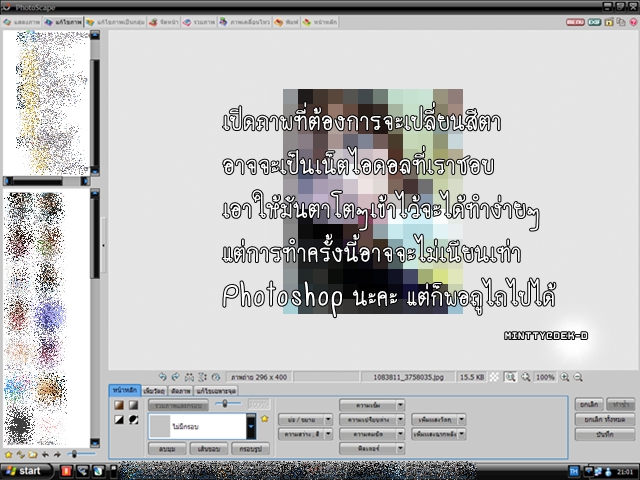The width and height of the screenshot is (640, 480).
Task: Click the fit-to-window magnifier icon
Action: click(x=526, y=377)
